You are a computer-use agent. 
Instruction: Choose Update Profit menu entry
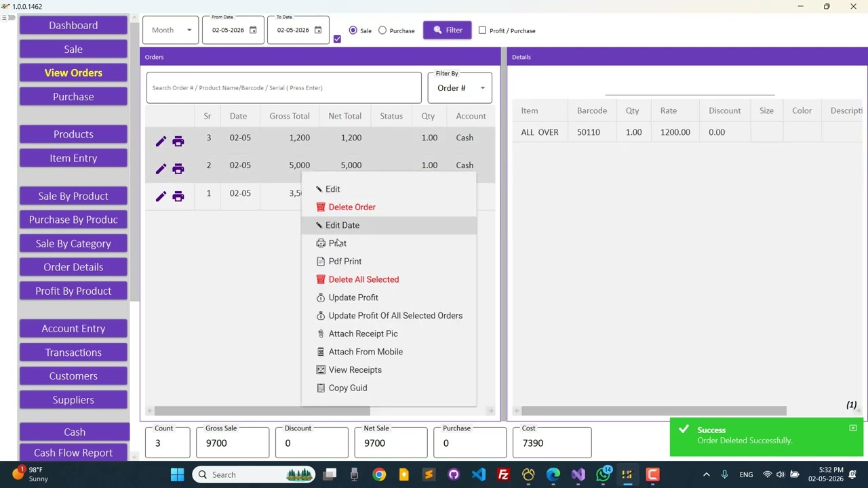coord(389,298)
